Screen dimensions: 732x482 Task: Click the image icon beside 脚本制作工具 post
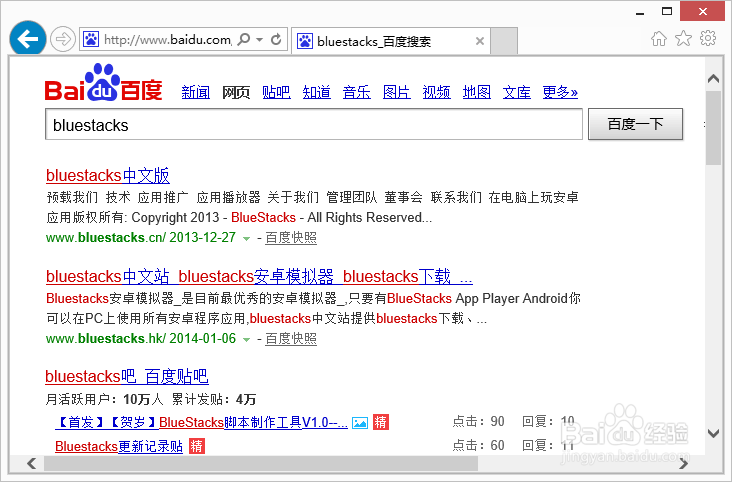[360, 423]
